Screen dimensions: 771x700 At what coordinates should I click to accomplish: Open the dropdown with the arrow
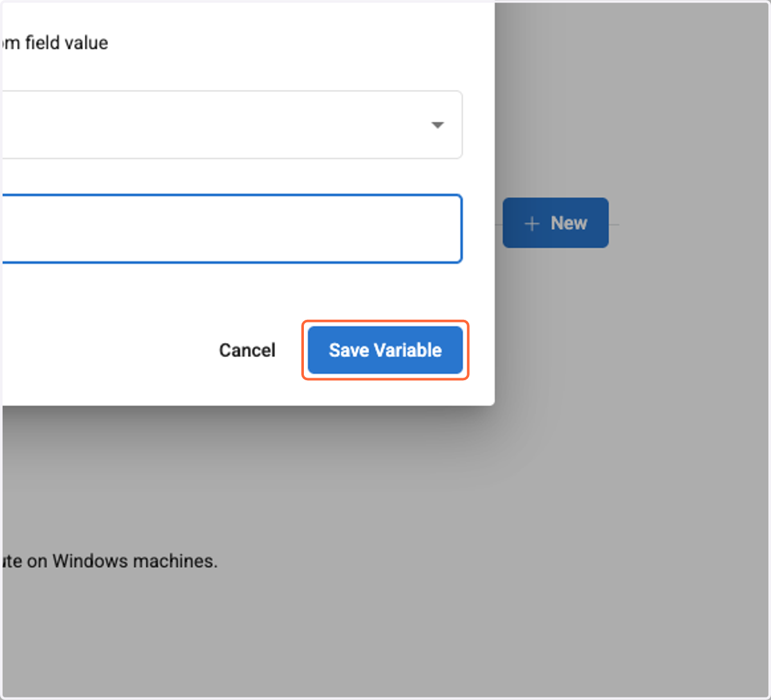pos(232,125)
